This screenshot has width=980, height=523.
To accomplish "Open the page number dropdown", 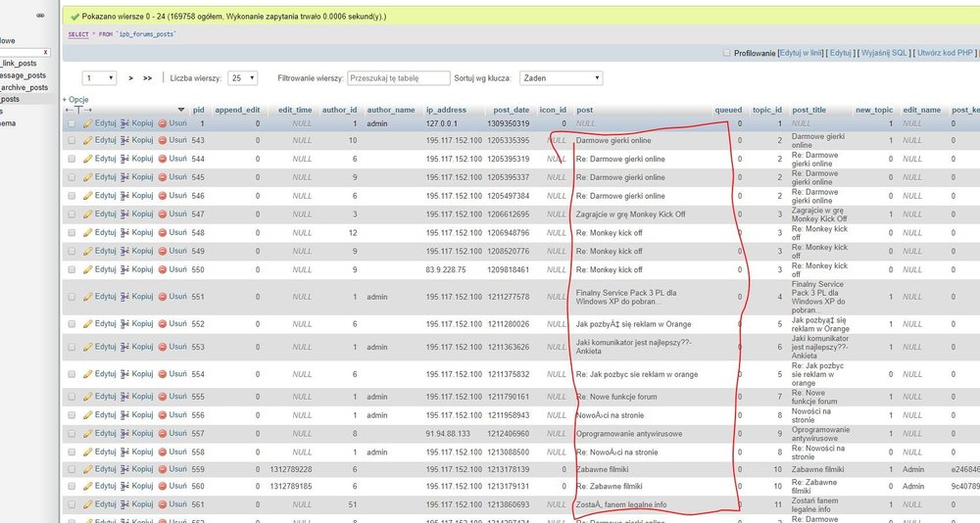I will point(101,77).
